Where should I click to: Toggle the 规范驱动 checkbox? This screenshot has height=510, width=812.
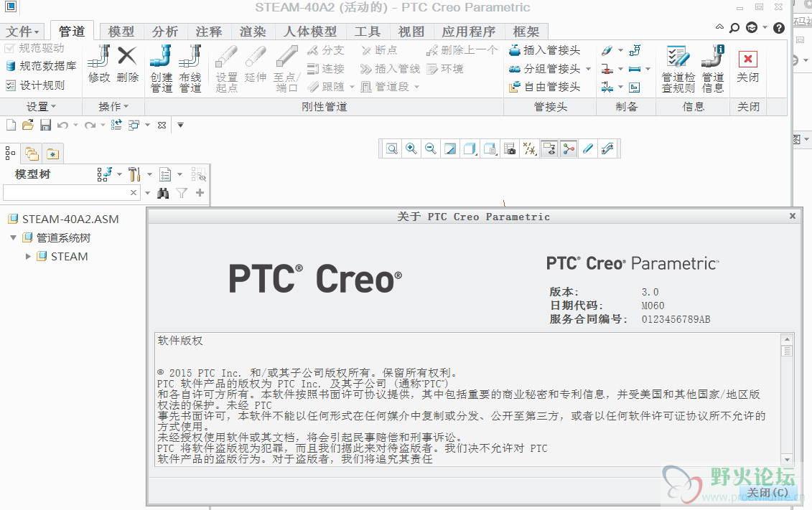click(x=9, y=49)
